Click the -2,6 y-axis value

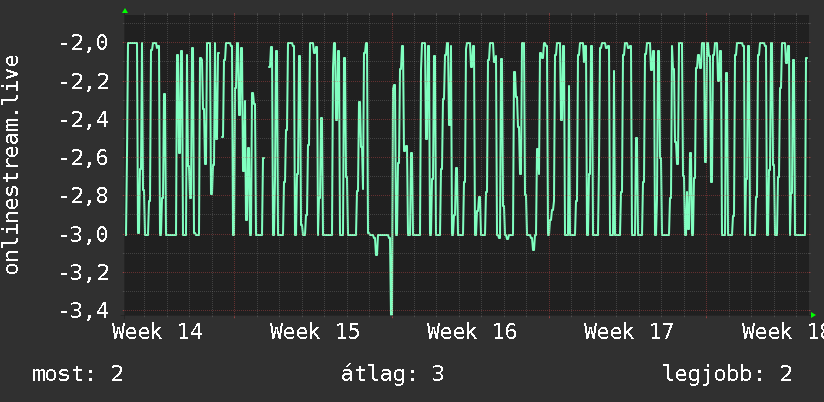pos(83,158)
